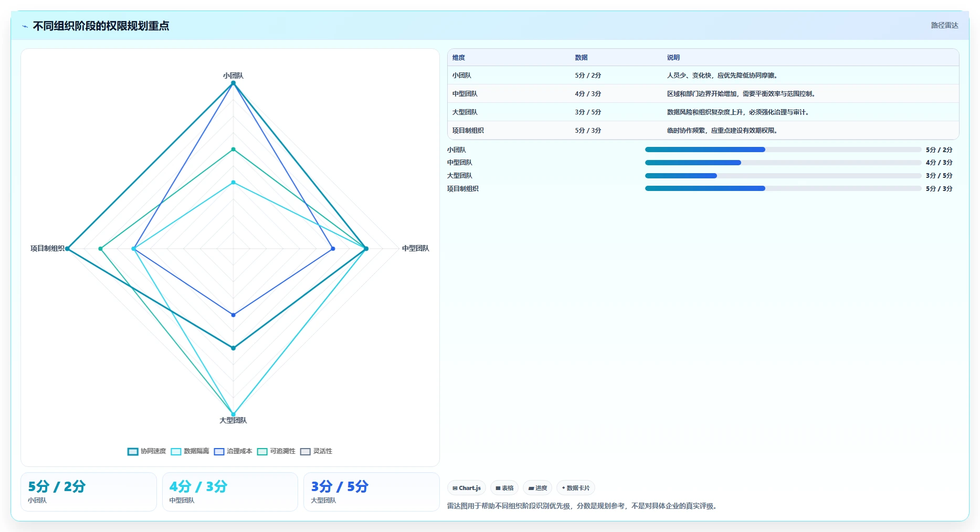Click the 中型团队 progress bar
980x532 pixels.
[783, 163]
